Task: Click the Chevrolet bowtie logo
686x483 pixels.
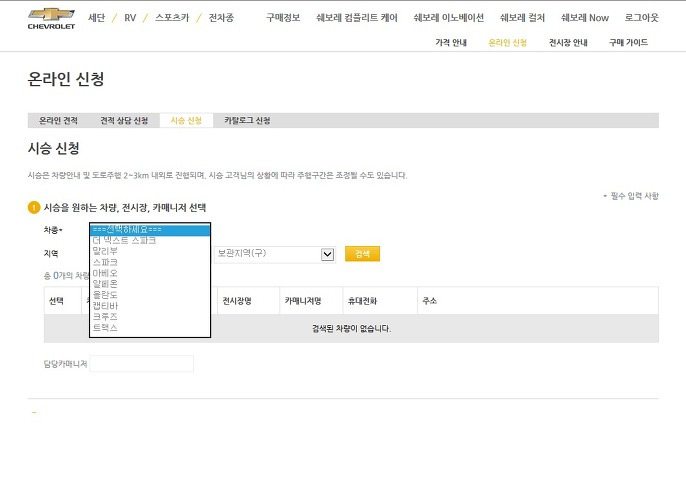Action: coord(51,18)
